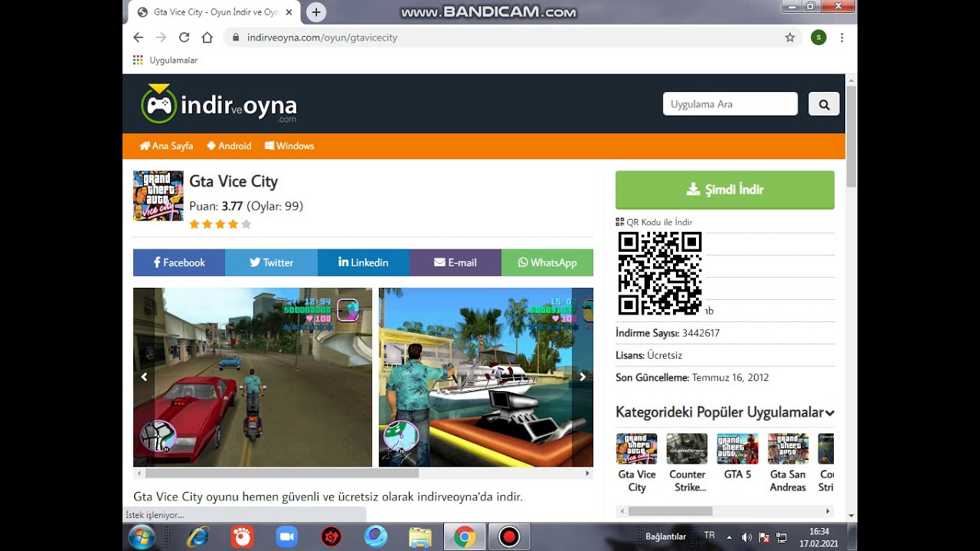Click the Windows Start button

[x=142, y=537]
